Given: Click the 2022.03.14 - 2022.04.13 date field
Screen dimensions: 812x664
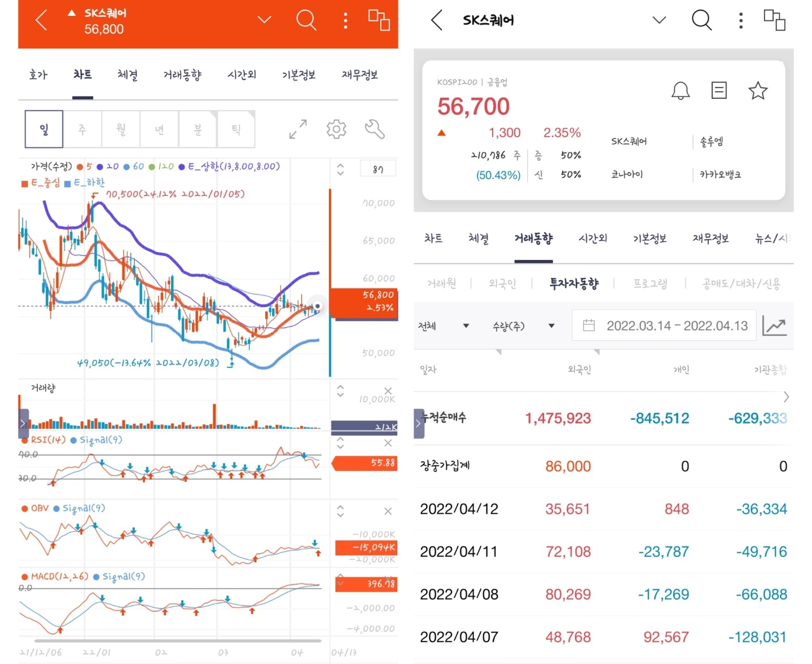Looking at the screenshot, I should click(x=664, y=326).
